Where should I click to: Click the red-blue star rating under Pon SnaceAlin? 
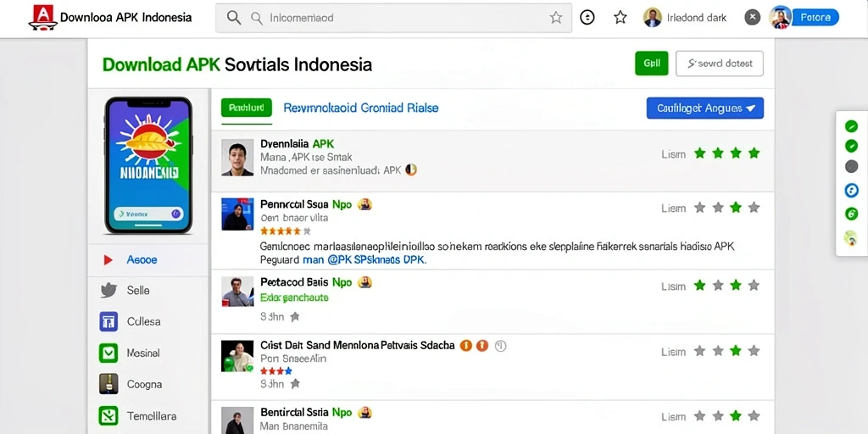coord(276,371)
